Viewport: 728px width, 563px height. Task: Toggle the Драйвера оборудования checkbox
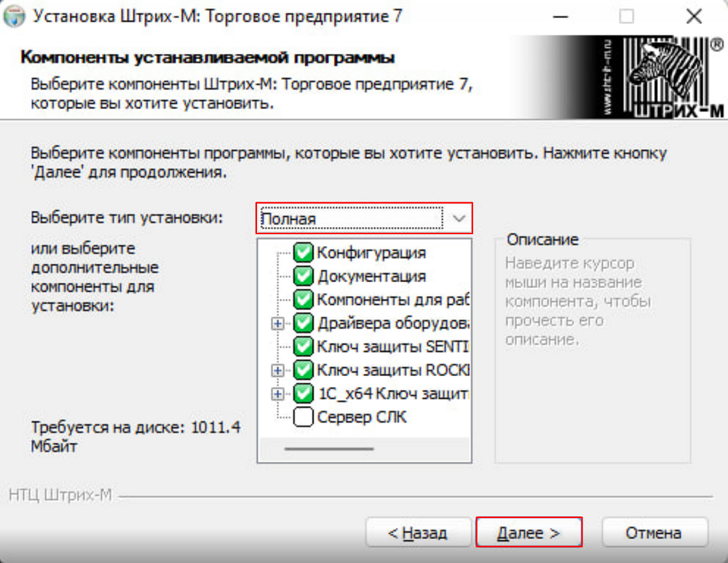[x=303, y=323]
